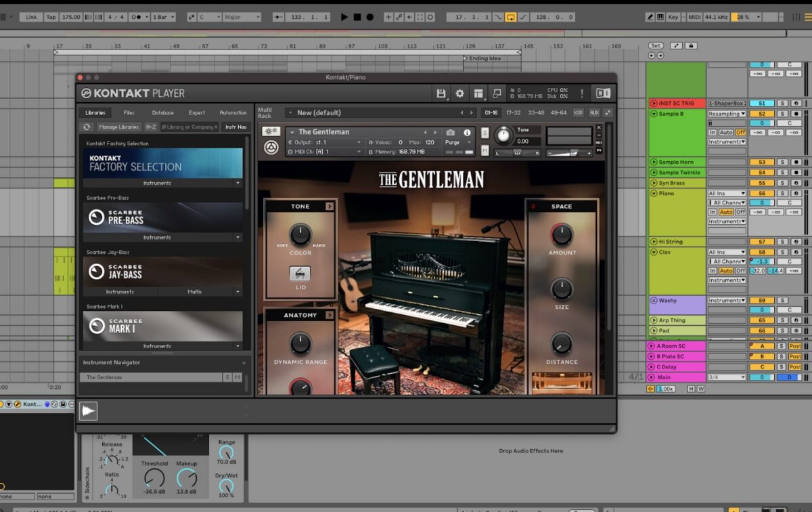Viewport: 812px width, 512px height.
Task: Click Kontakt minimized view icon
Action: click(x=497, y=93)
